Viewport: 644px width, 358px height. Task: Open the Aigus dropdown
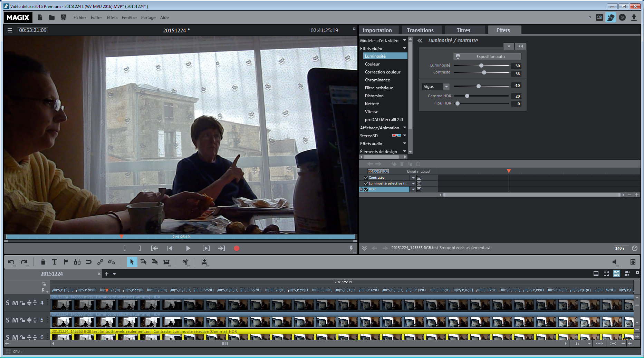pos(446,87)
